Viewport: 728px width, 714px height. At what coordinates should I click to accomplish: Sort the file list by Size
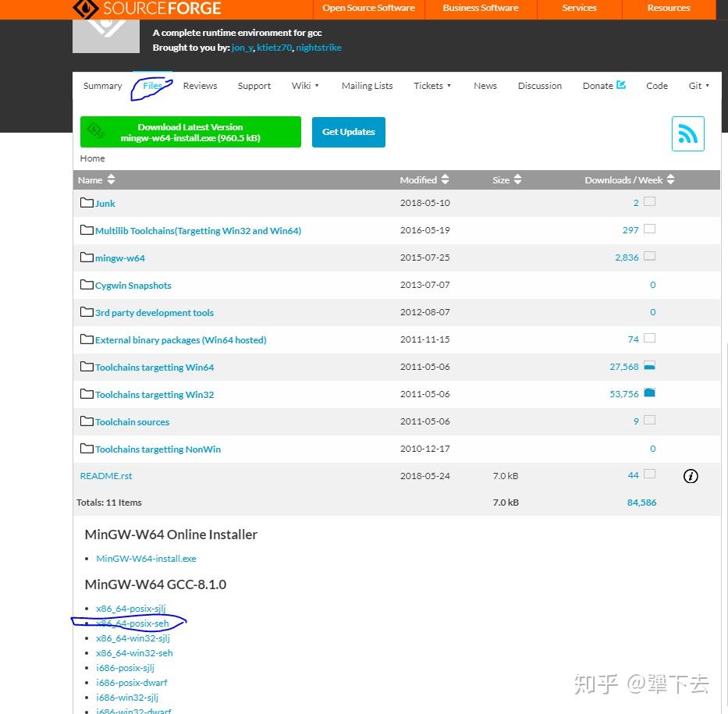click(x=507, y=179)
